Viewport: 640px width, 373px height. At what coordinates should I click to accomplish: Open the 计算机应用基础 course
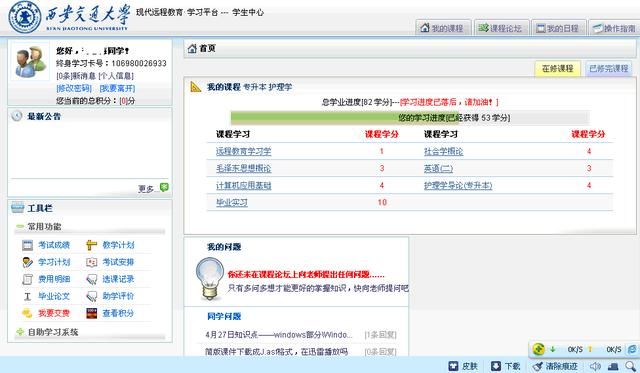coord(243,185)
